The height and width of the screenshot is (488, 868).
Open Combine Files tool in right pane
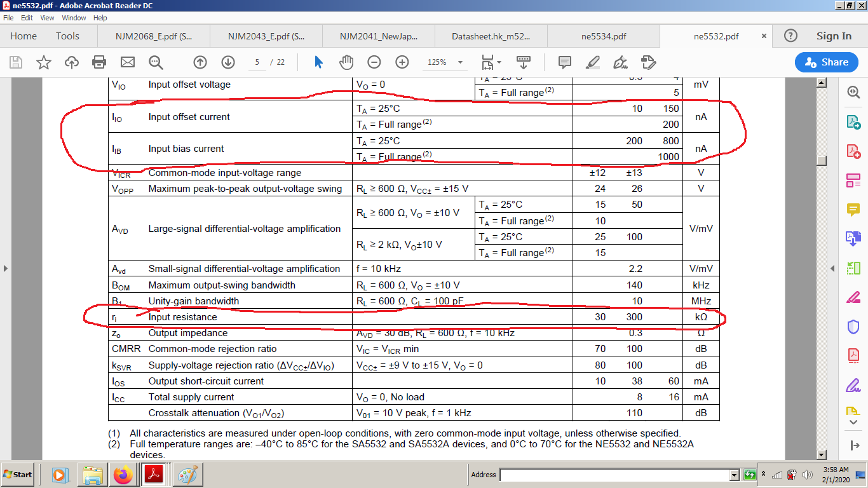(853, 239)
